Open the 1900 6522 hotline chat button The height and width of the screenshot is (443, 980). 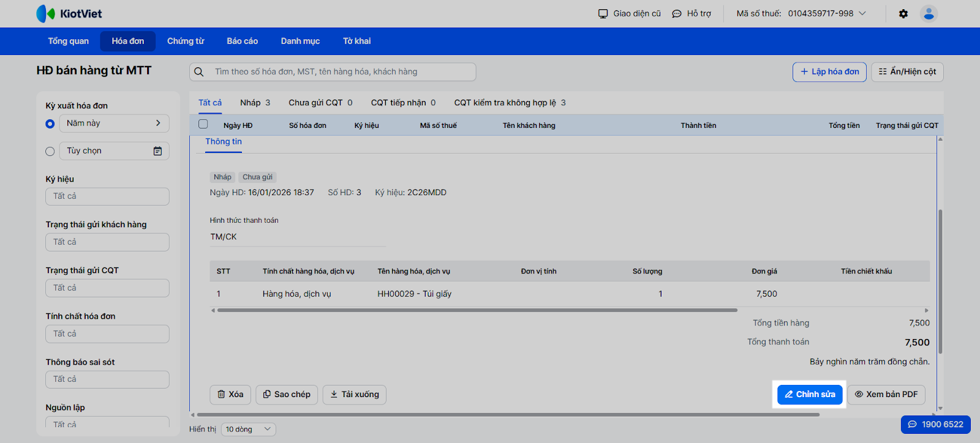click(936, 425)
